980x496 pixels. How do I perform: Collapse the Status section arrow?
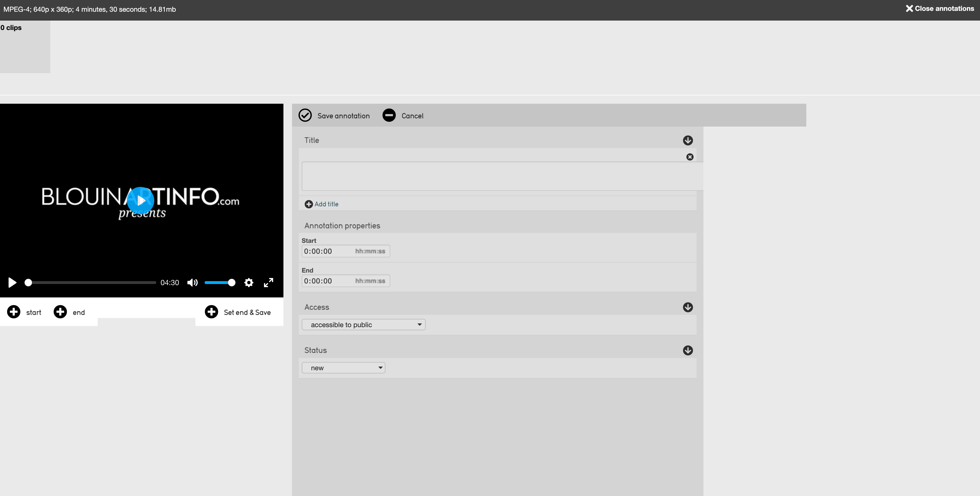(687, 350)
